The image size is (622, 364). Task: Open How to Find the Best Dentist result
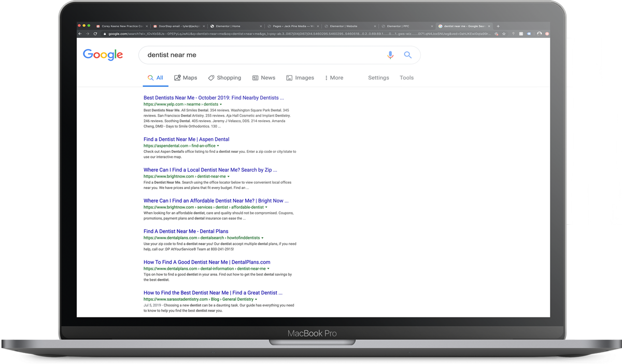213,293
